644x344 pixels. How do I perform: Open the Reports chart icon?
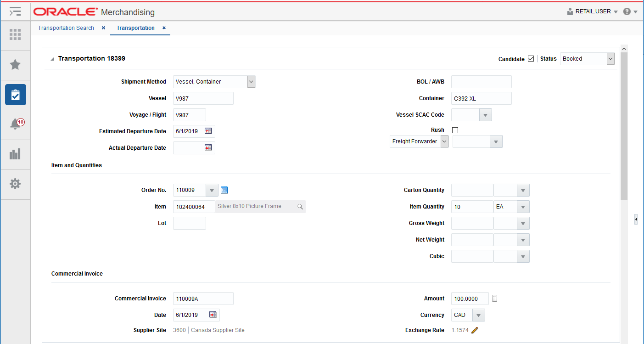(x=15, y=154)
